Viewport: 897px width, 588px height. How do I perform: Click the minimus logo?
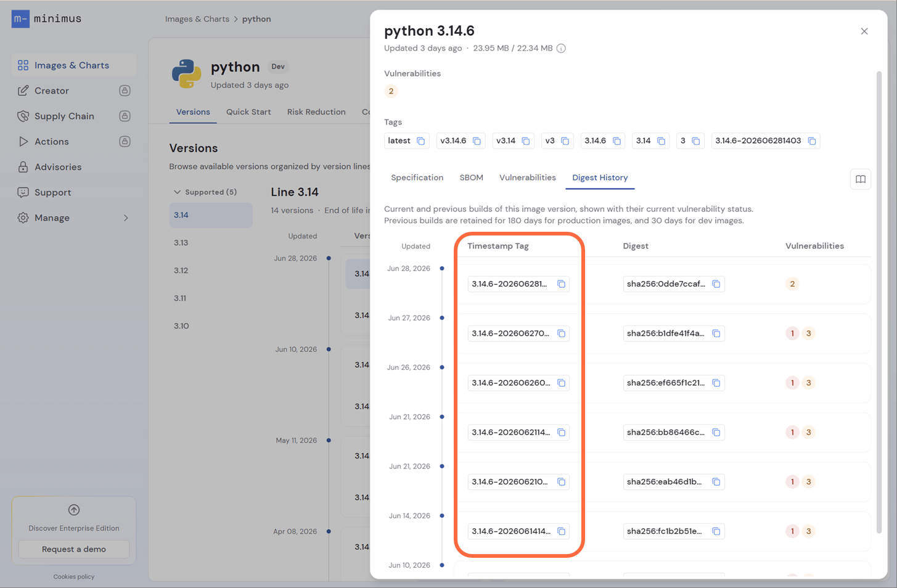point(47,18)
